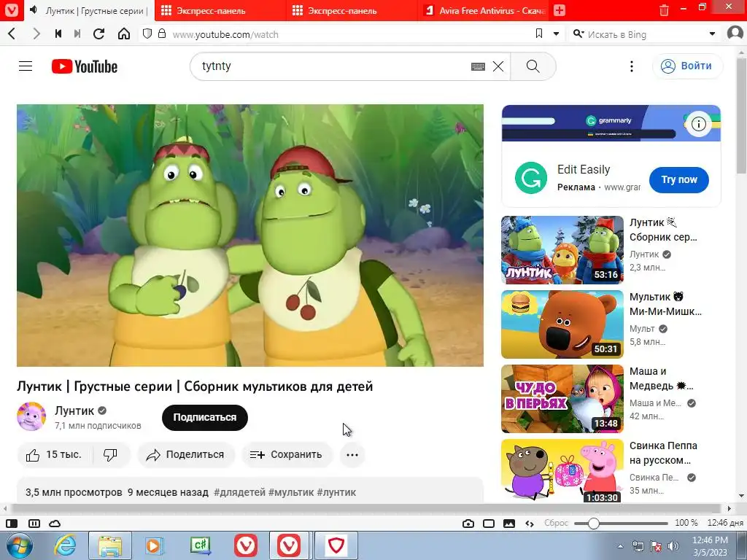Open the Vivaldi sync cloud icon
The height and width of the screenshot is (560, 747).
coord(55,524)
